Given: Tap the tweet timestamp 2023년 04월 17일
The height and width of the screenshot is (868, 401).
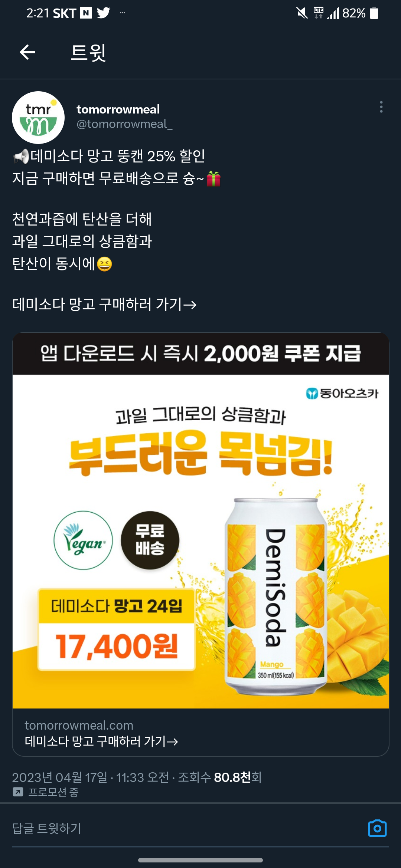Looking at the screenshot, I should [59, 777].
